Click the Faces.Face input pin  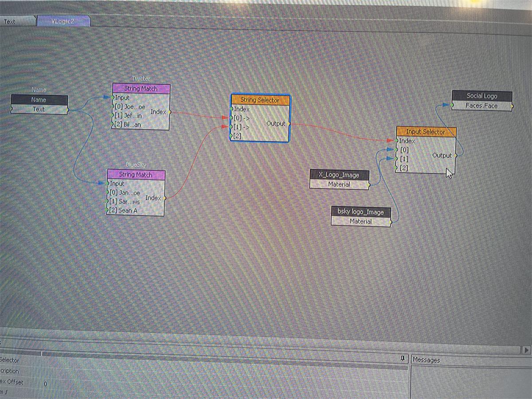point(453,106)
